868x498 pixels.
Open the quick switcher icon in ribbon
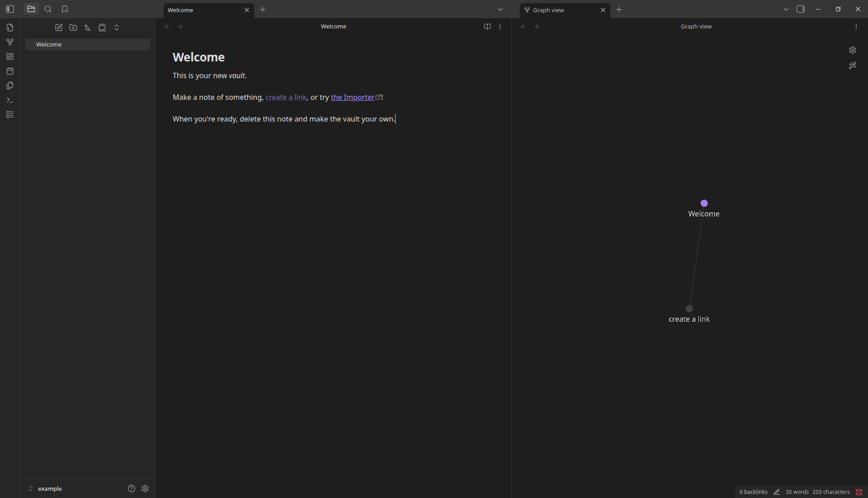pos(9,28)
